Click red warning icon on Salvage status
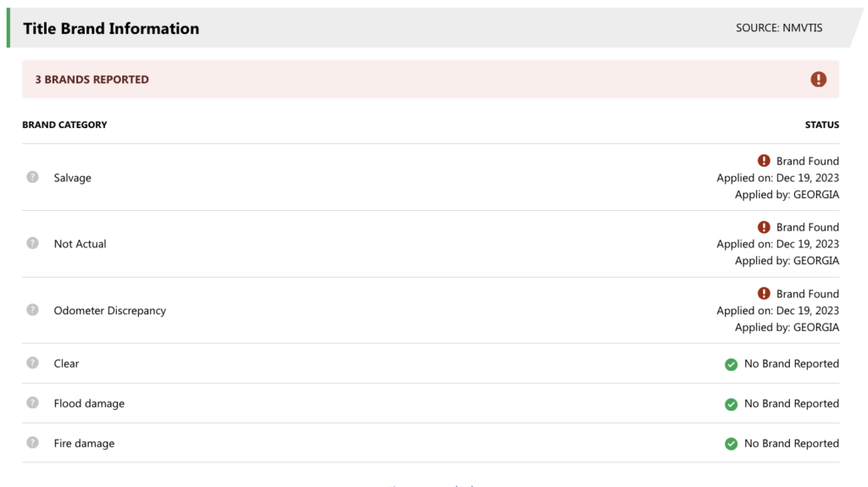Image resolution: width=868 pixels, height=487 pixels. [x=764, y=160]
